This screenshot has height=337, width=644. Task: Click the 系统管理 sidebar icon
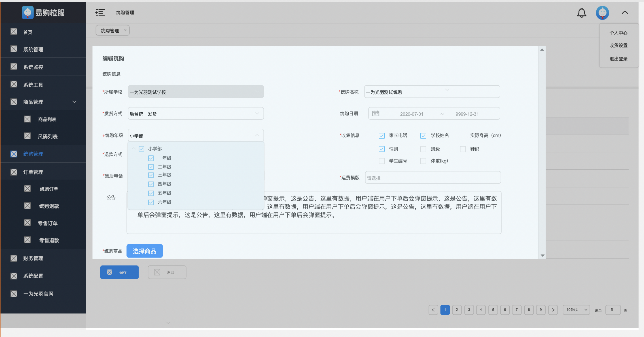tap(14, 49)
